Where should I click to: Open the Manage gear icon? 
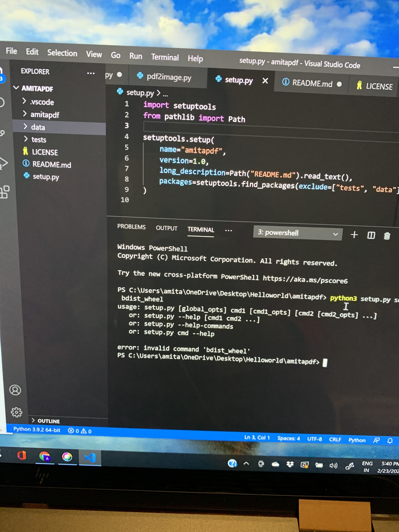(x=16, y=412)
